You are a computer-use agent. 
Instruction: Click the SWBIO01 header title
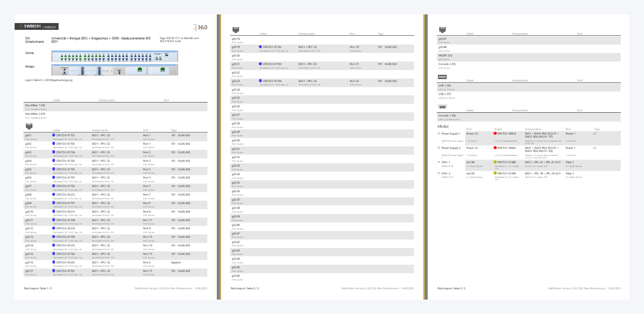click(32, 26)
